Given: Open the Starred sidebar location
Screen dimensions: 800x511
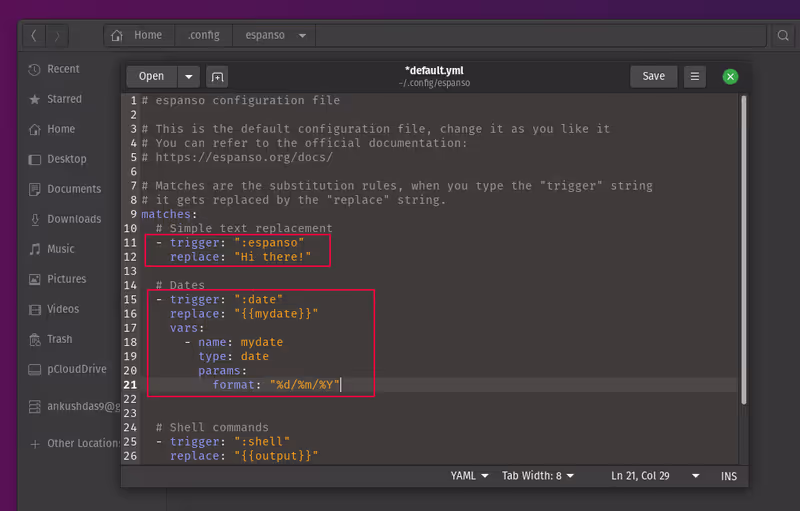Looking at the screenshot, I should coord(64,99).
